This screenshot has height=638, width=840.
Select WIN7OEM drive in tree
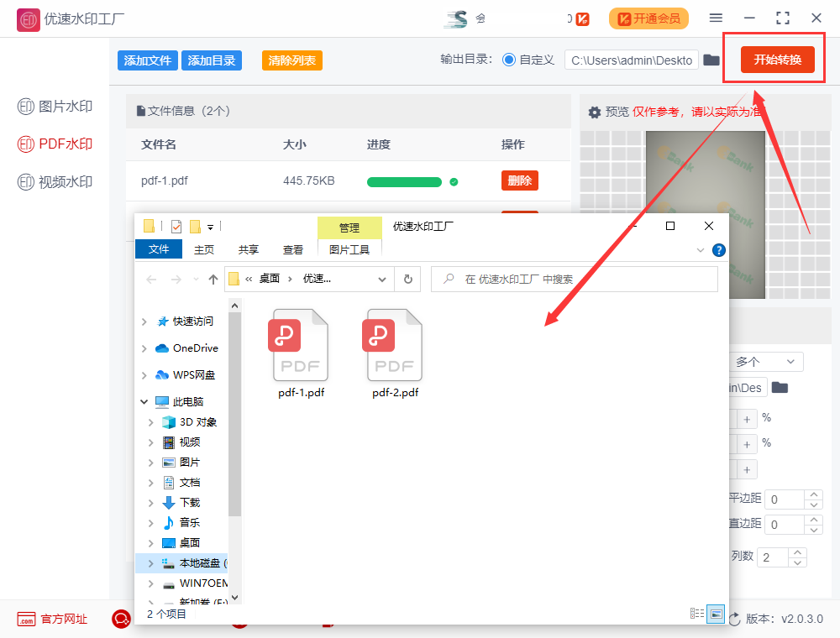195,583
